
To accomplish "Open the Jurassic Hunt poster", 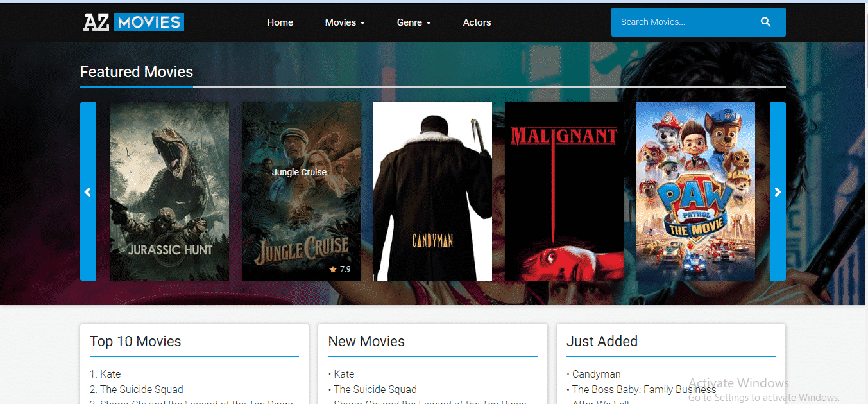I will [x=169, y=191].
